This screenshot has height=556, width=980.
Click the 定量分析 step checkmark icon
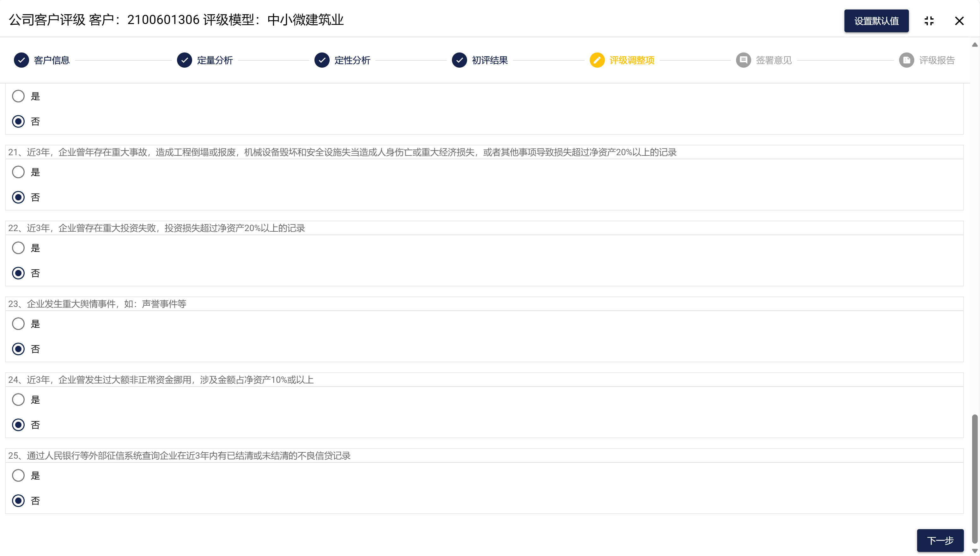click(x=184, y=60)
